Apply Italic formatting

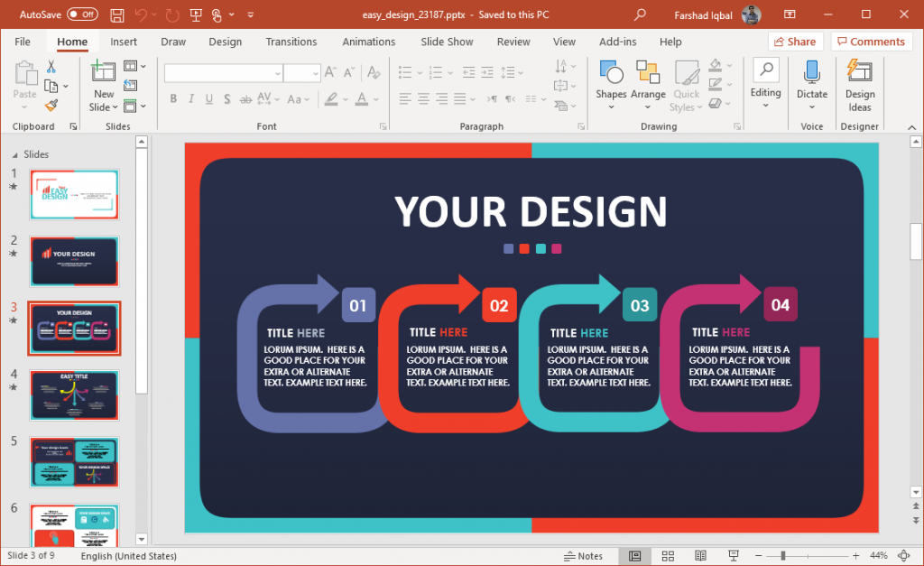coord(191,99)
